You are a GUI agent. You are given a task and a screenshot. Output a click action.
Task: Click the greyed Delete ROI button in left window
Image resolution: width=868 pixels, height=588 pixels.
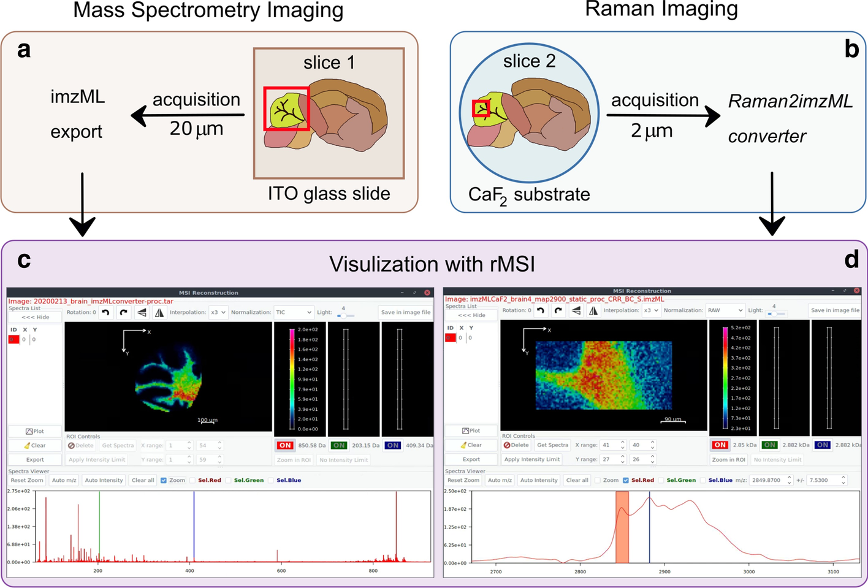click(81, 446)
